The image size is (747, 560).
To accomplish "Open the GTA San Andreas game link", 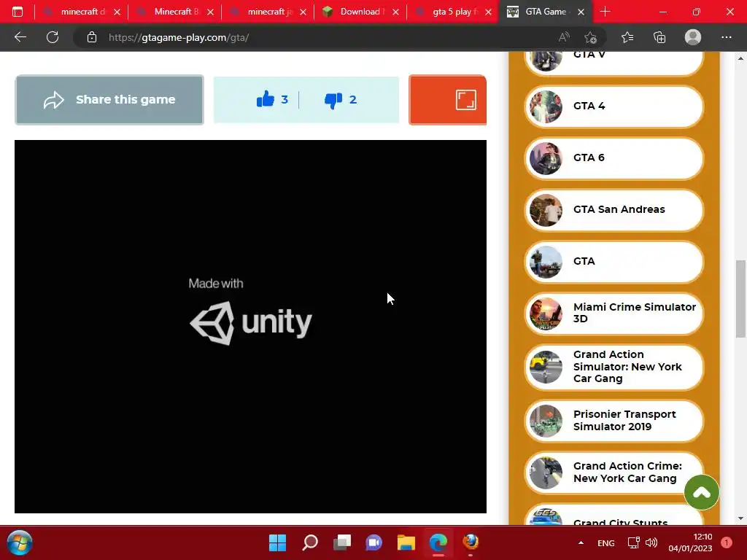I will coord(614,210).
